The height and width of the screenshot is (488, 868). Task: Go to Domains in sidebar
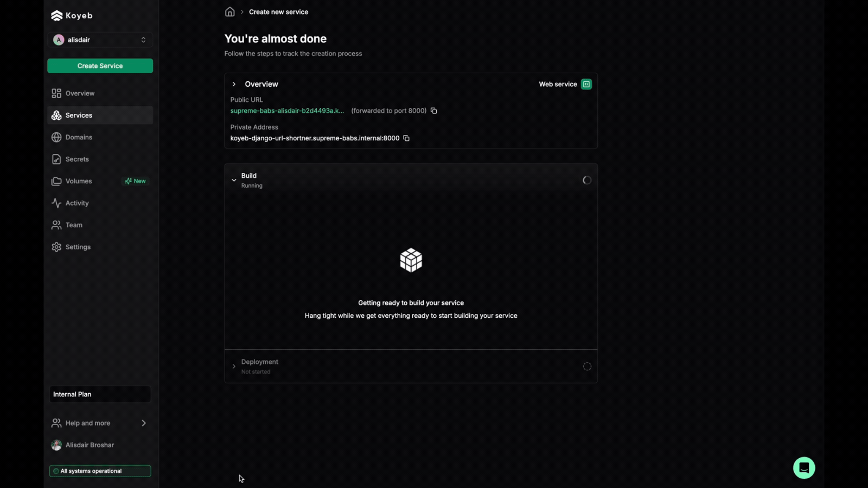(79, 137)
